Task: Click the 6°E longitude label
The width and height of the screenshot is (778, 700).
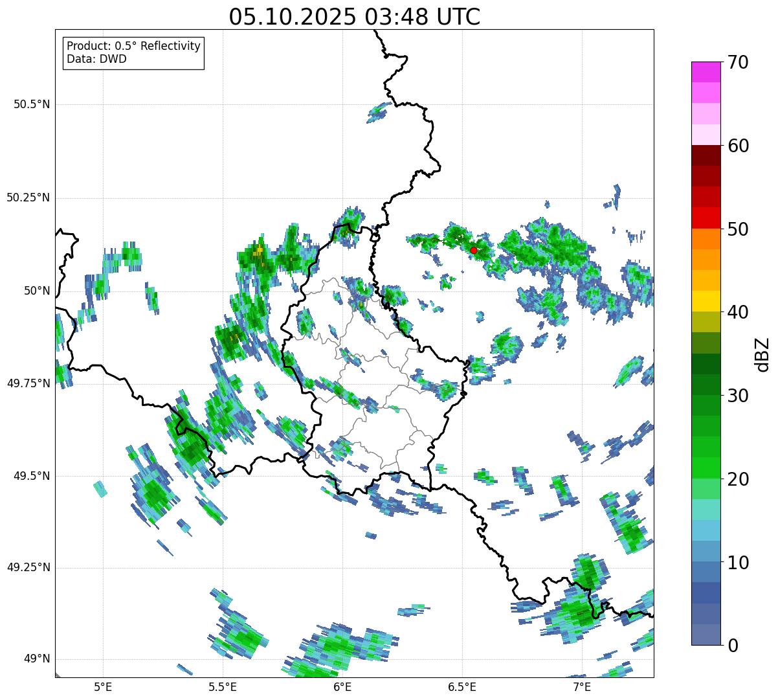Action: [342, 686]
